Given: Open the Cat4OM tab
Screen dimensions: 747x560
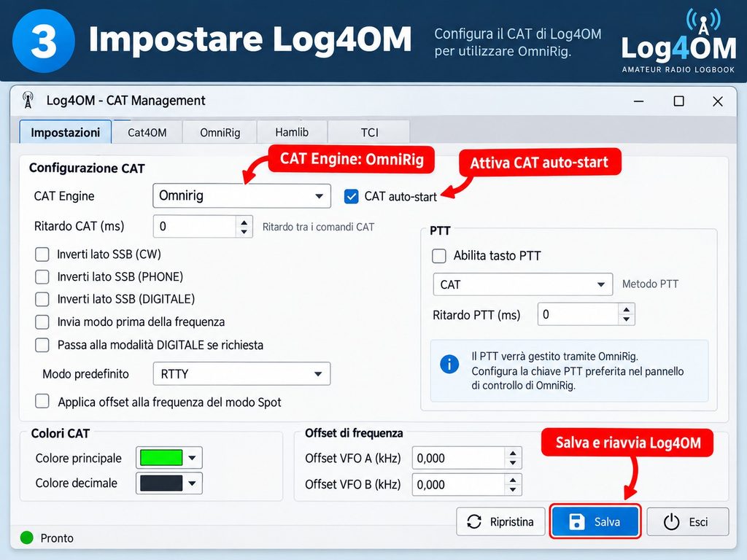Looking at the screenshot, I should 147,133.
